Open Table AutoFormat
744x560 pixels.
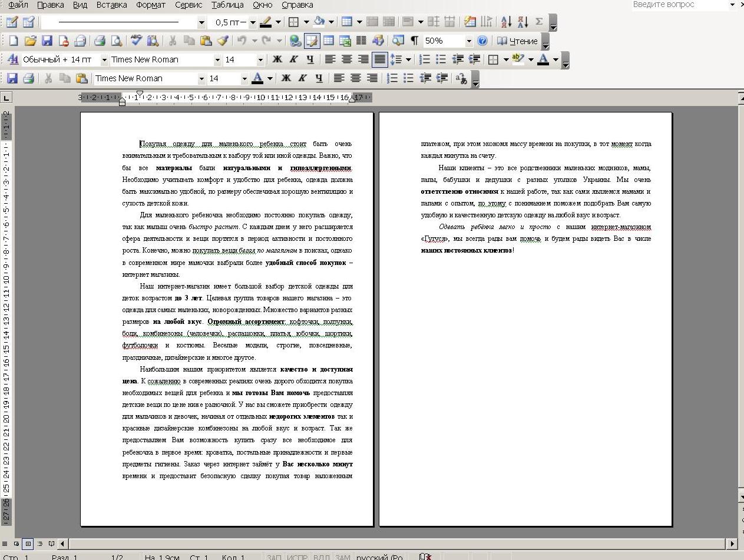(470, 22)
